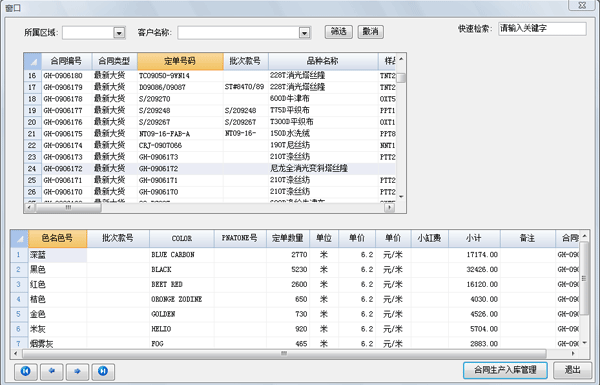The height and width of the screenshot is (385, 600).
Task: Select the HELIO color cell
Action: 182,329
